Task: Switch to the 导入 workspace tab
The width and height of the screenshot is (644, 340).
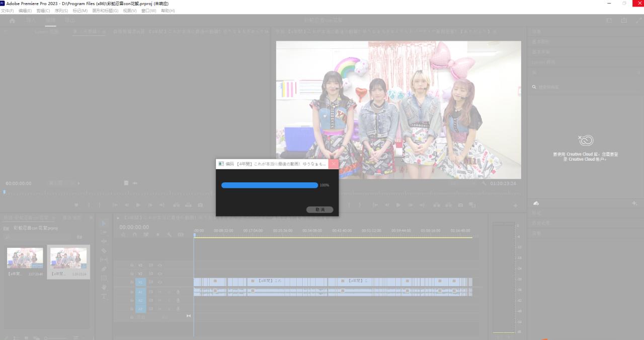Action: [x=31, y=20]
